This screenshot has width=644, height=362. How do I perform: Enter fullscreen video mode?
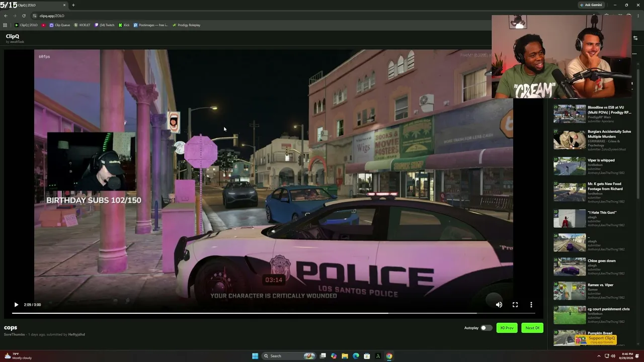515,305
